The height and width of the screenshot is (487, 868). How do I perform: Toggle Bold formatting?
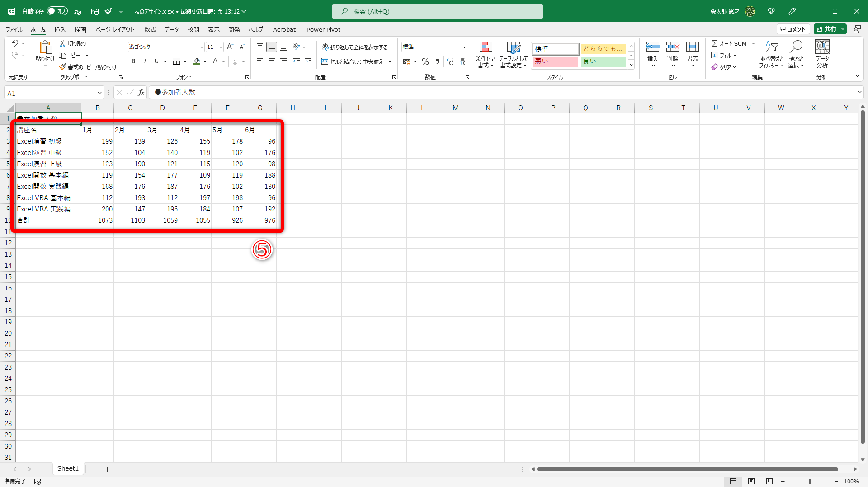(133, 61)
